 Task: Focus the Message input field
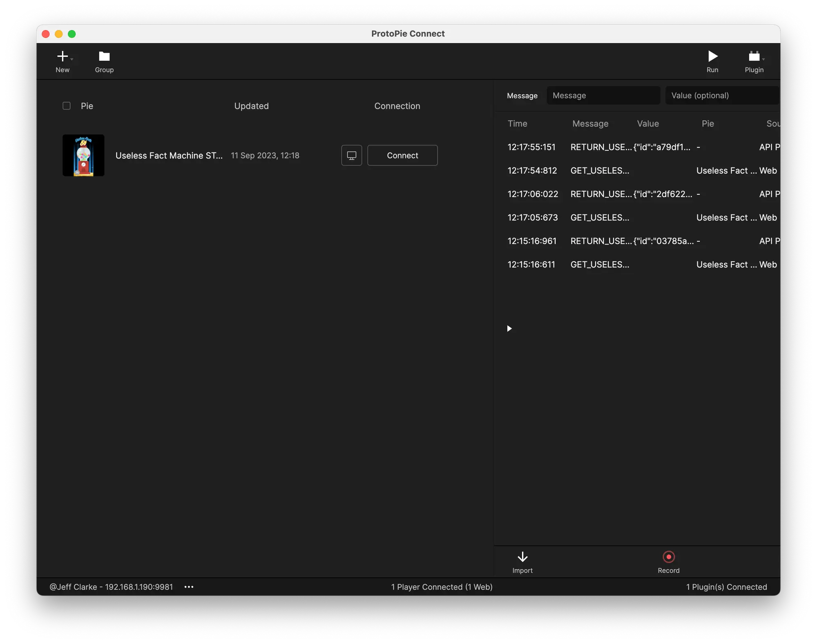pos(603,96)
